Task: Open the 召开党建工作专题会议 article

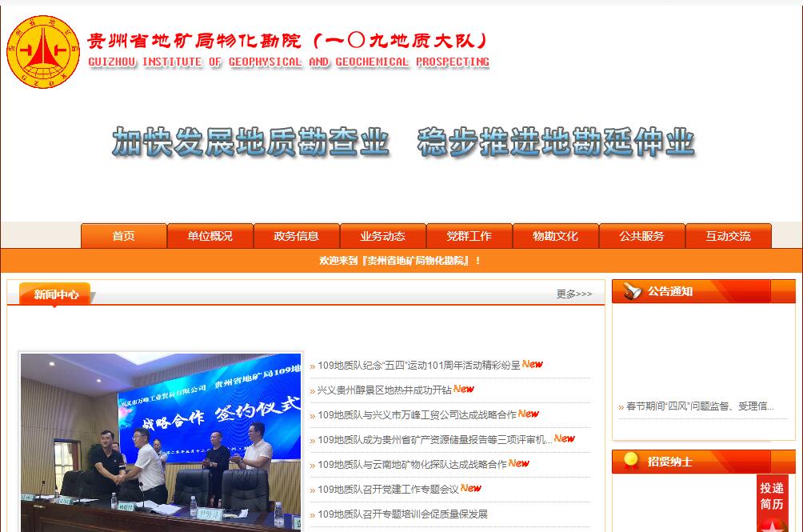Action: 388,489
